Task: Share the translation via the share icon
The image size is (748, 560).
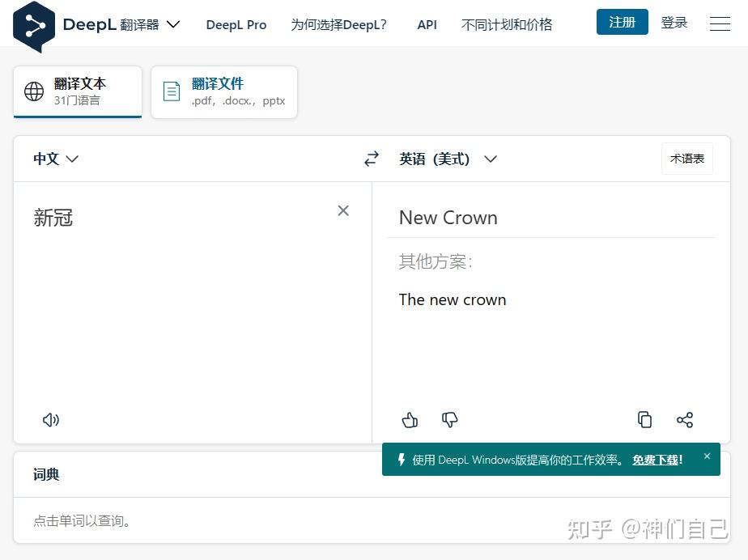Action: (685, 419)
